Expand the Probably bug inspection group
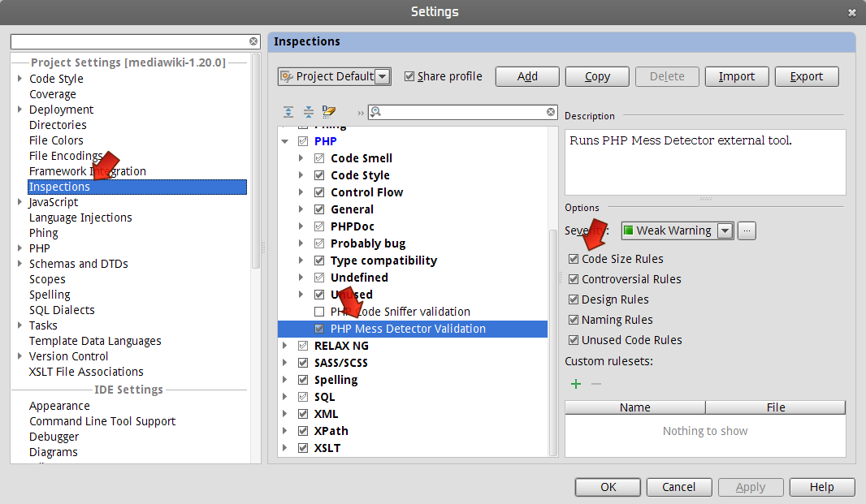The image size is (866, 504). point(301,243)
